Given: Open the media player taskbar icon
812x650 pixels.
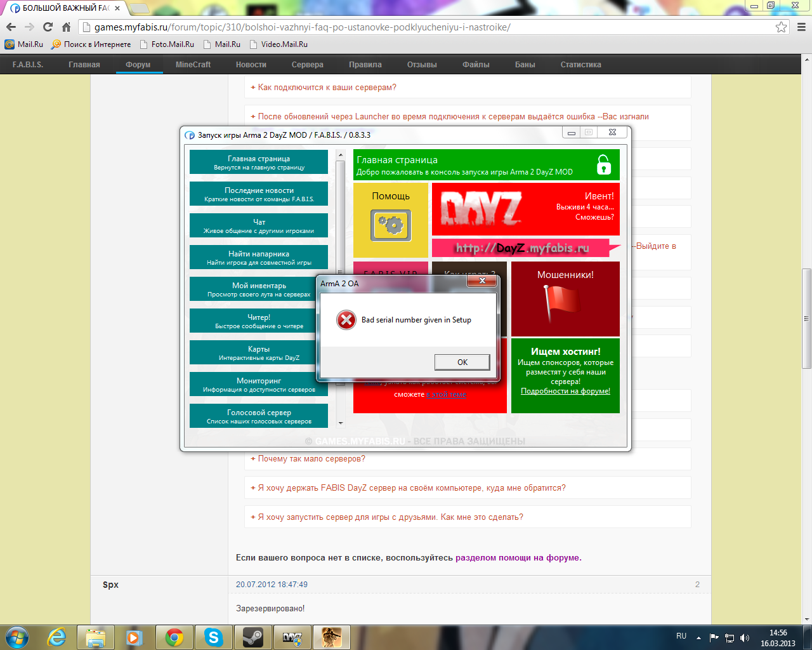Looking at the screenshot, I should pyautogui.click(x=135, y=637).
